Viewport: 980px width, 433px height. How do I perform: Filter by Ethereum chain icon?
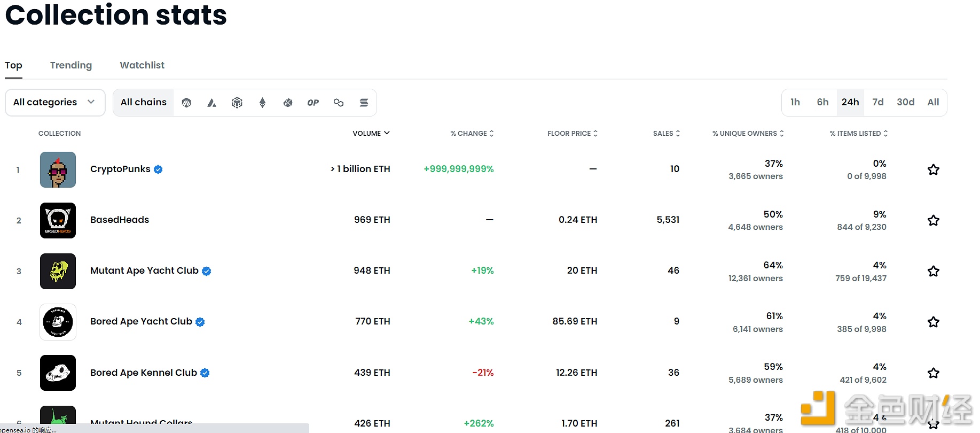[262, 103]
